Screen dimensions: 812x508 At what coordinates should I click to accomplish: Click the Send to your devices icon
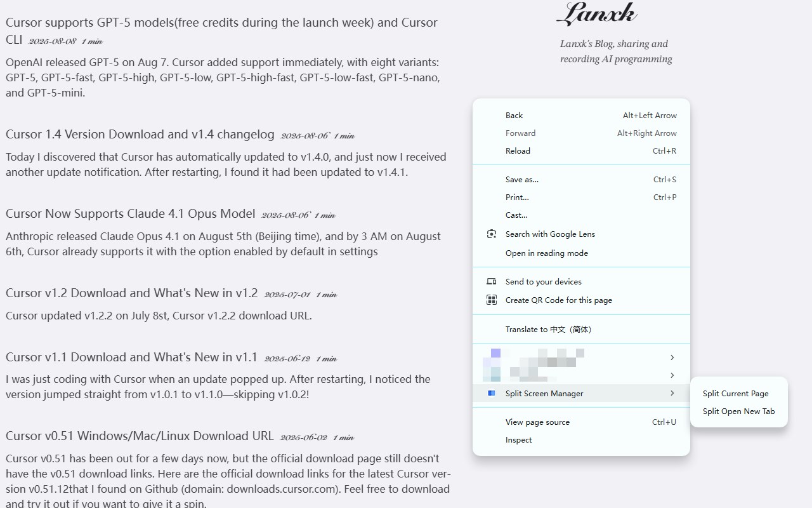(492, 281)
